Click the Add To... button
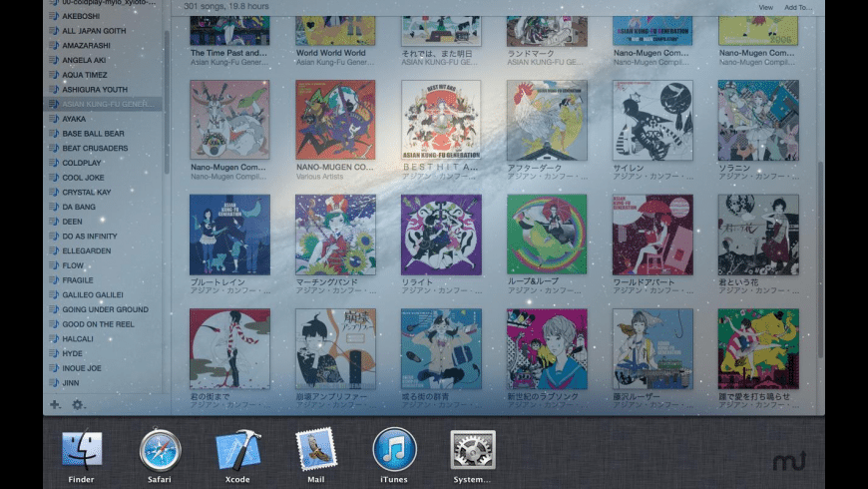 point(798,7)
